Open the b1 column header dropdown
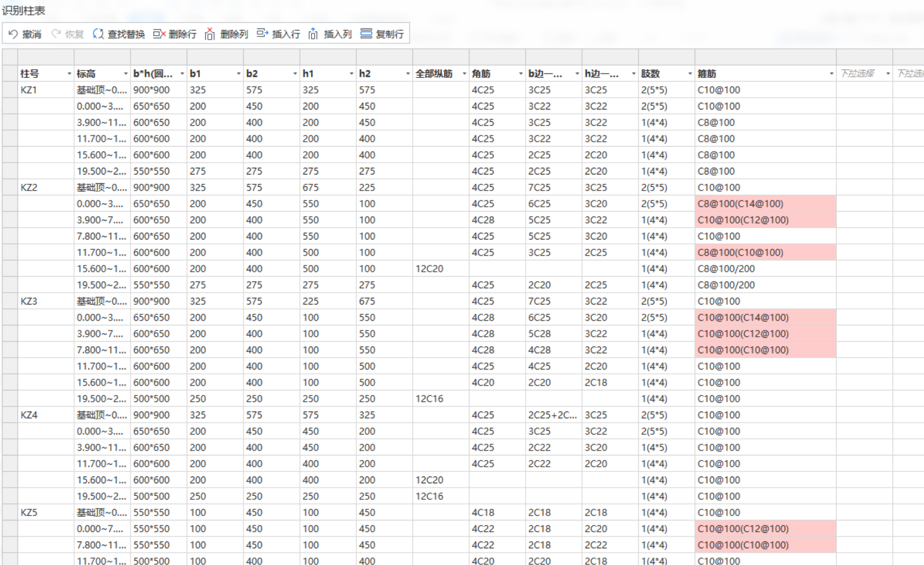 click(x=238, y=74)
